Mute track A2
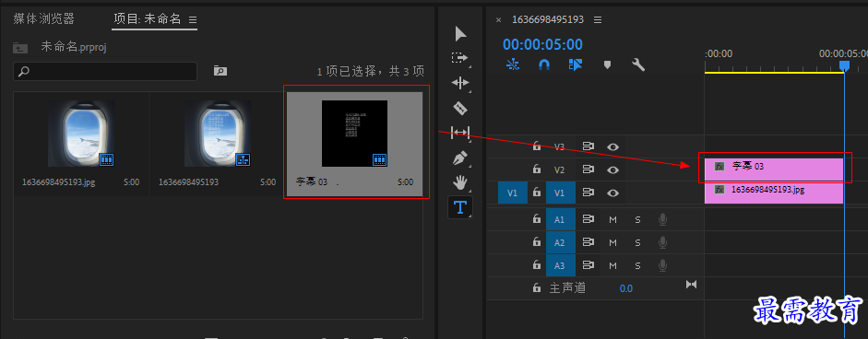868x339 pixels. pos(612,243)
